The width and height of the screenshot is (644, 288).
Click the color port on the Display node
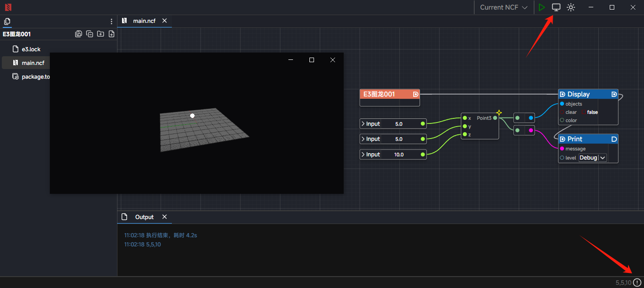click(x=562, y=120)
